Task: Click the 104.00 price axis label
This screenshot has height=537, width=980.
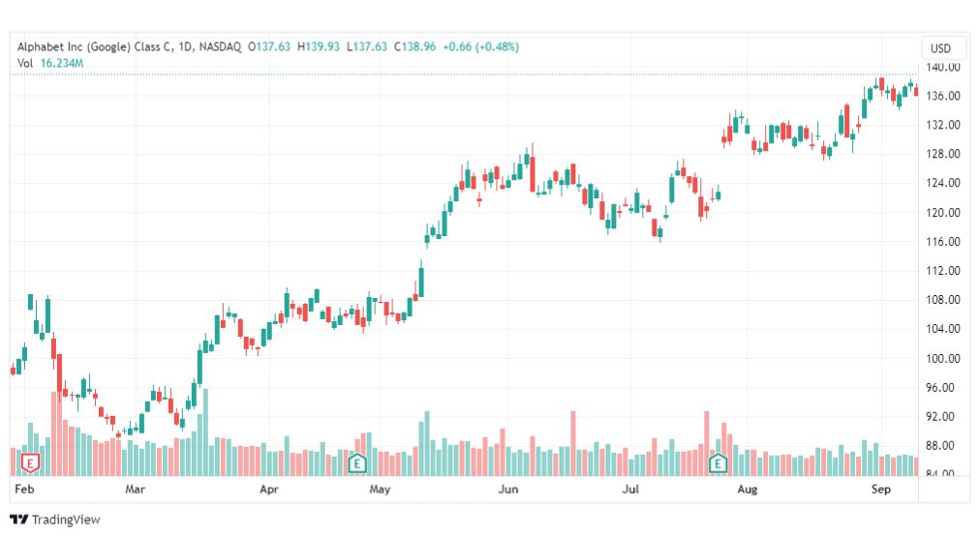Action: (943, 328)
